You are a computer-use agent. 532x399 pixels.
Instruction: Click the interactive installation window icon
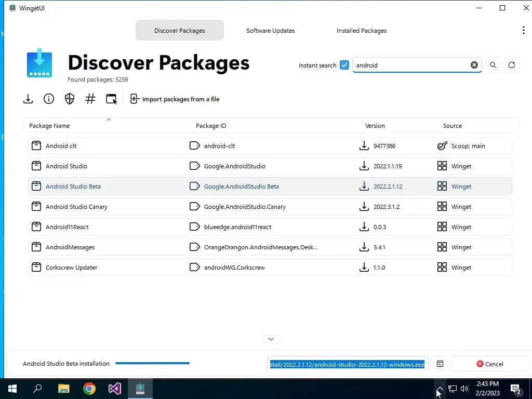point(111,99)
